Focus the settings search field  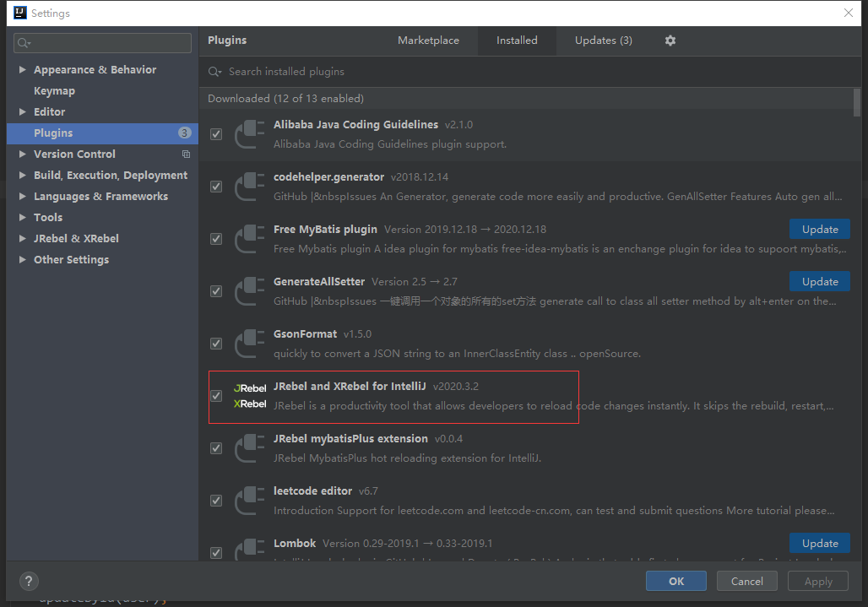[102, 43]
